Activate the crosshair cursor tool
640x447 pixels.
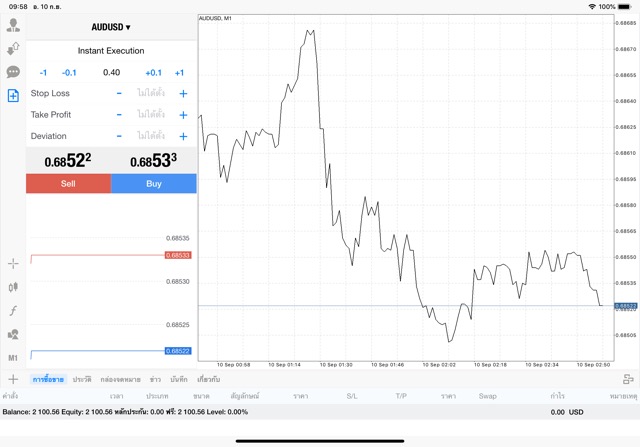click(13, 263)
